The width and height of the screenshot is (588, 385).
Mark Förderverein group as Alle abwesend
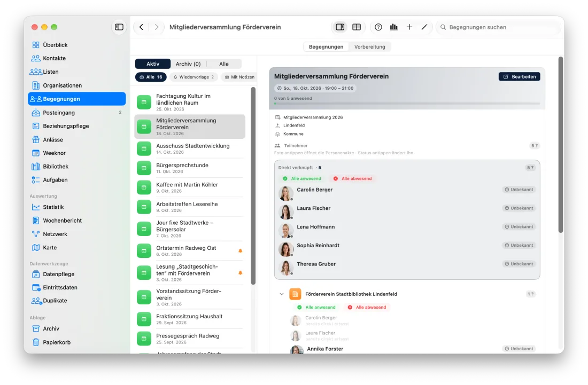coord(367,307)
